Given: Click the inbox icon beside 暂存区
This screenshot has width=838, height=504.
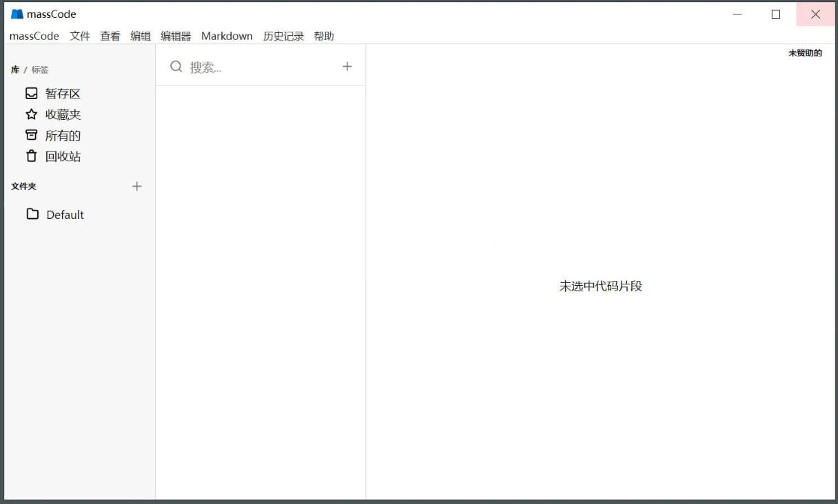Looking at the screenshot, I should point(31,94).
